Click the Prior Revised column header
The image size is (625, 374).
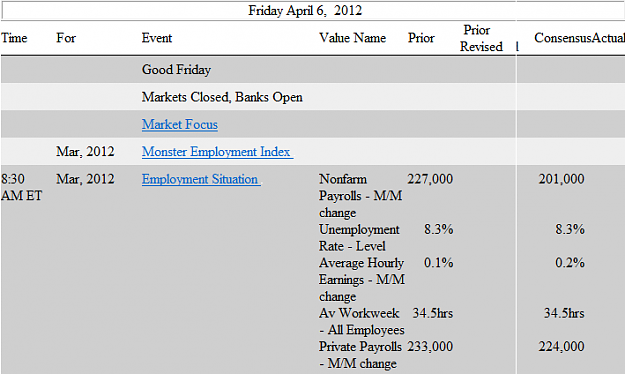[x=481, y=38]
